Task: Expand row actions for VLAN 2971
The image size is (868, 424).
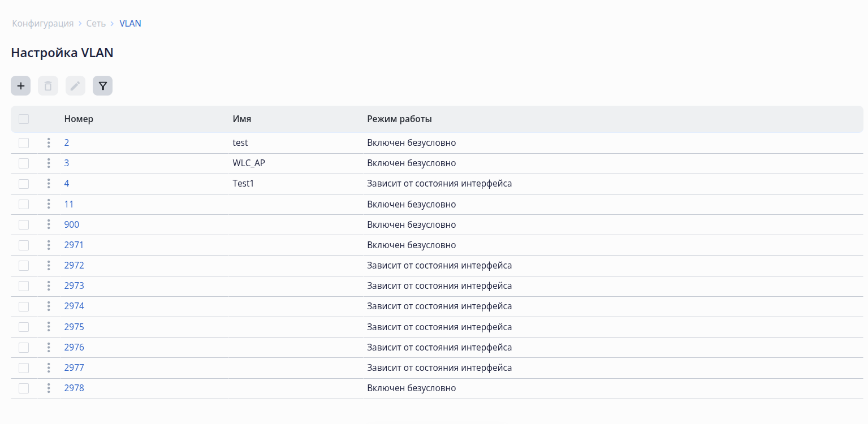Action: click(49, 245)
